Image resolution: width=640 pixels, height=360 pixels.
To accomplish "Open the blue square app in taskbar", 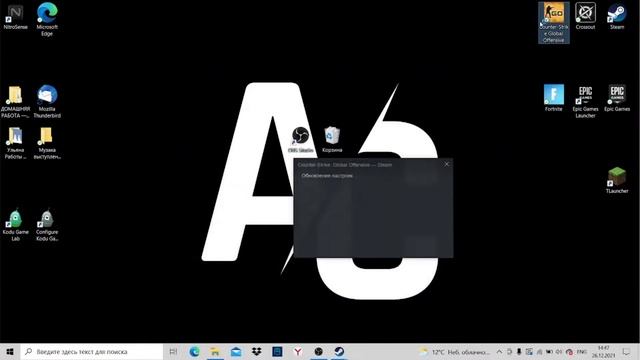I will [277, 351].
